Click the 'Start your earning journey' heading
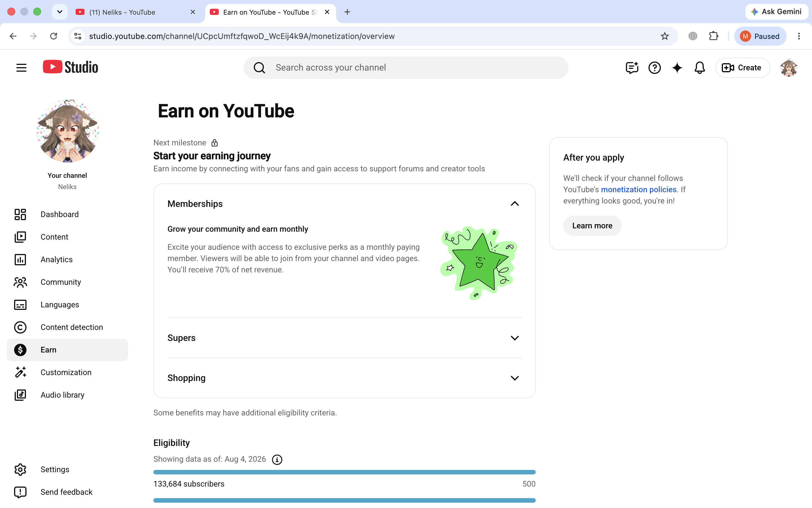This screenshot has width=812, height=508. (212, 156)
